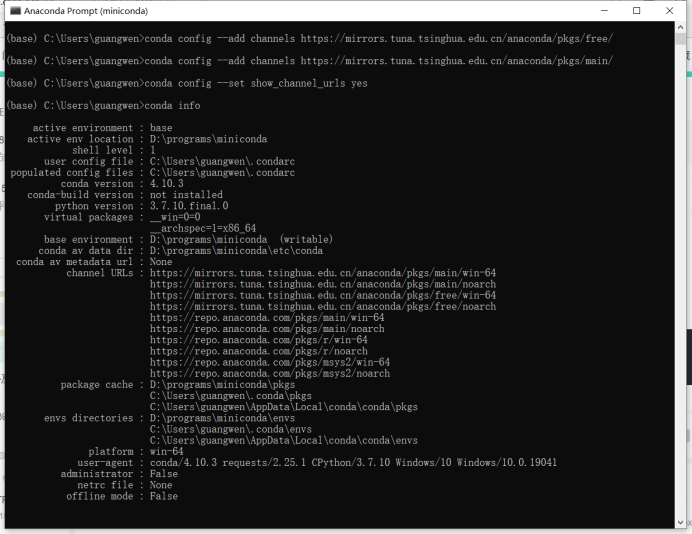The height and width of the screenshot is (534, 692).
Task: Click tsinghua pkgs/free/win-64 URL
Action: point(323,295)
